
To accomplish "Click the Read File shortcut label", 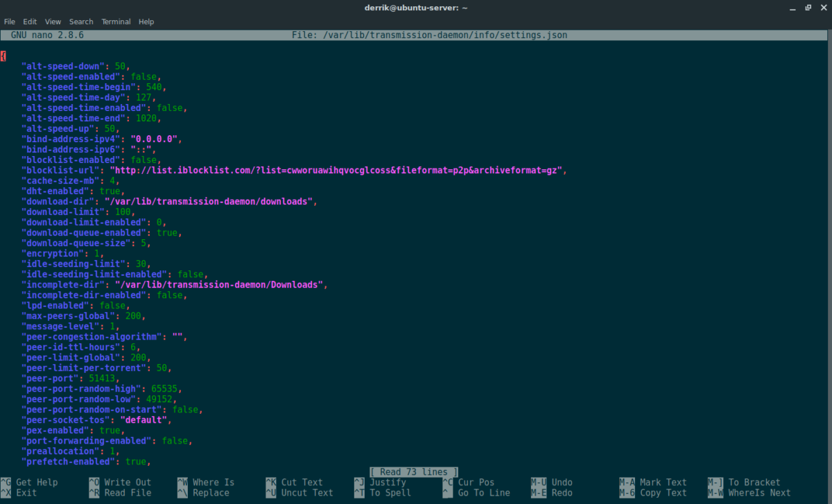I will click(x=128, y=493).
